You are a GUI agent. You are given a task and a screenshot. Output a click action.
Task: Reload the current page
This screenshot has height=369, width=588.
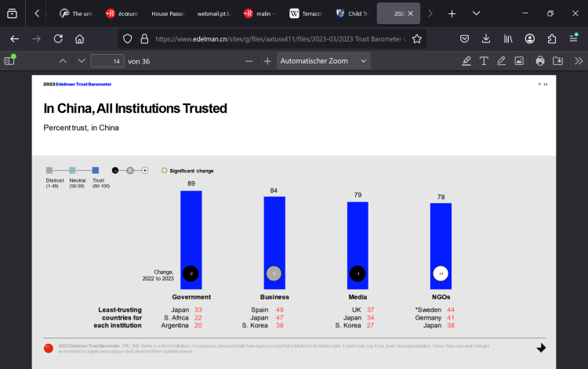58,38
